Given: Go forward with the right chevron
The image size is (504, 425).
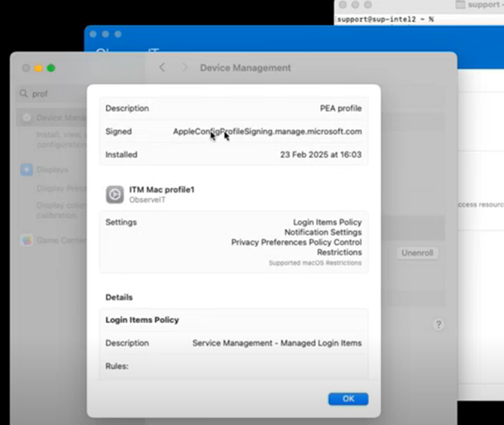Looking at the screenshot, I should click(185, 67).
